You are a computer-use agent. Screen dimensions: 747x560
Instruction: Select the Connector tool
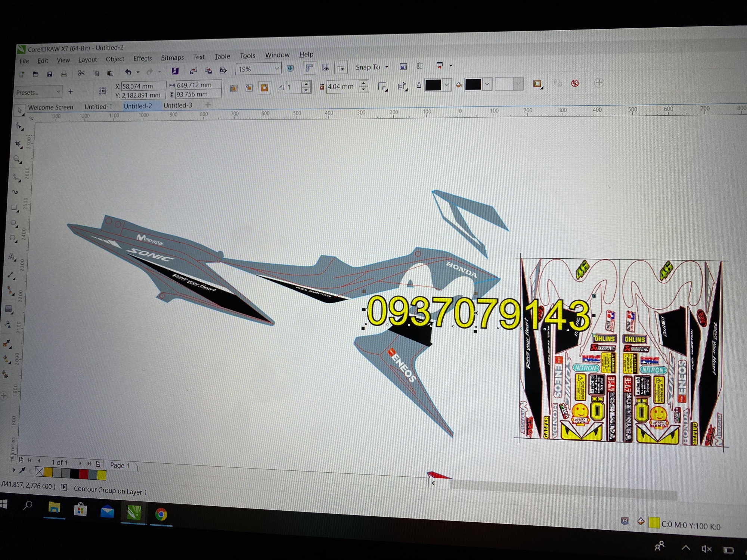tap(10, 291)
